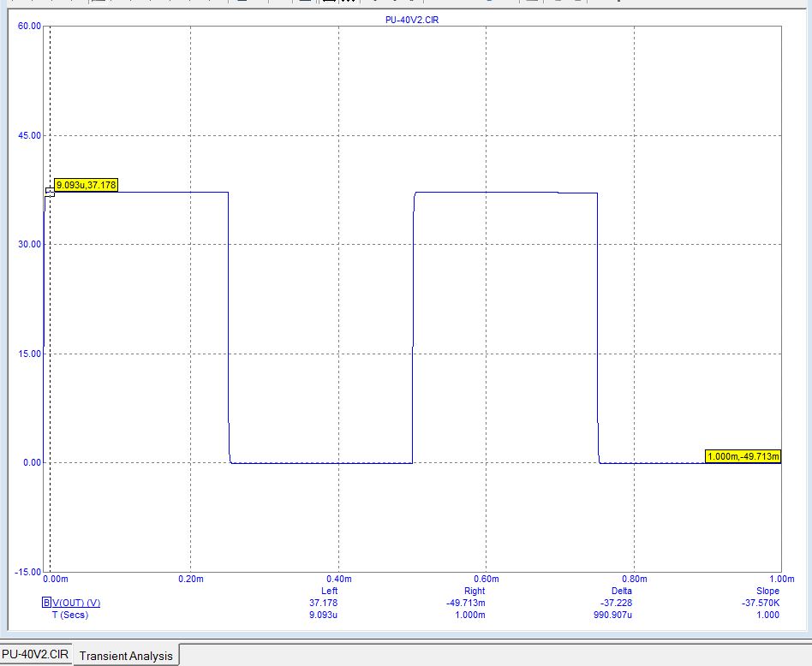This screenshot has width=812, height=666.
Task: Select the Delta value -37.228
Action: [616, 603]
